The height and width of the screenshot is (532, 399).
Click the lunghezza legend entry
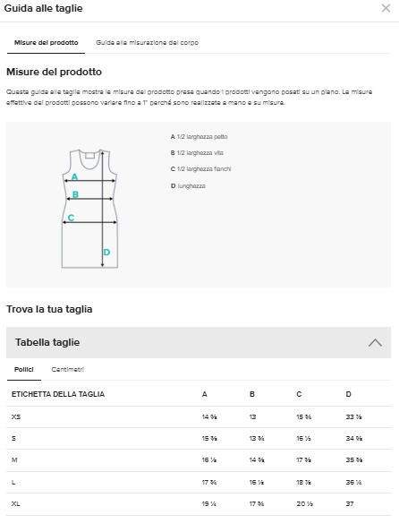188,186
